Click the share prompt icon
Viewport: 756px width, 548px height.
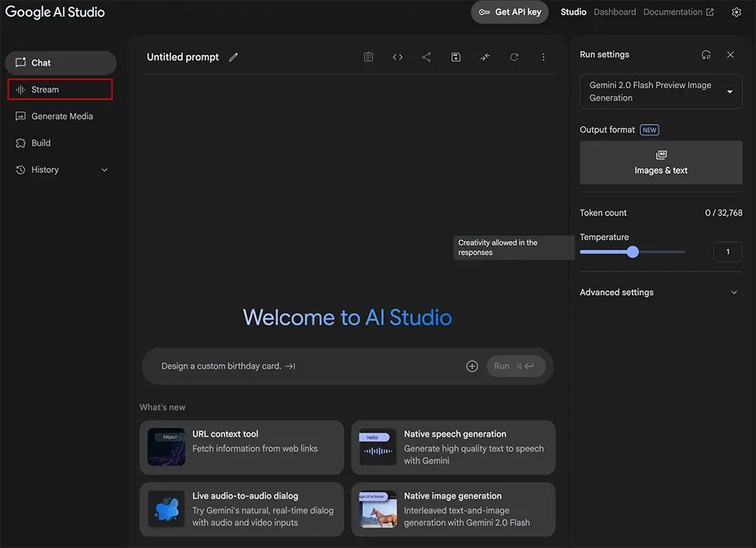(x=426, y=57)
